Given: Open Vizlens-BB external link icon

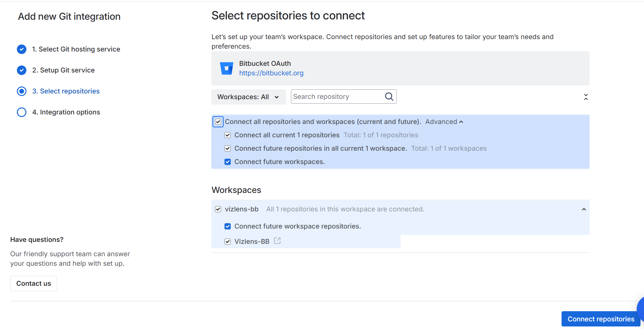Looking at the screenshot, I should click(277, 241).
